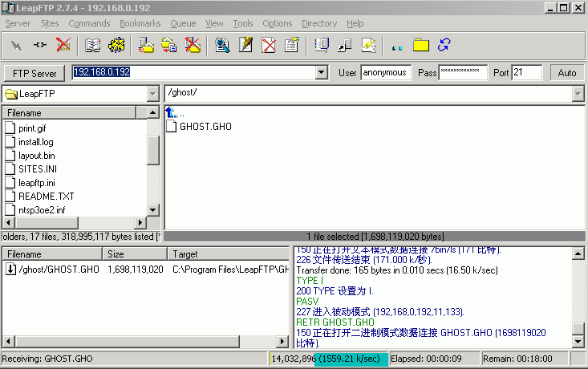
Task: Click the FTP Server button
Action: tap(34, 73)
